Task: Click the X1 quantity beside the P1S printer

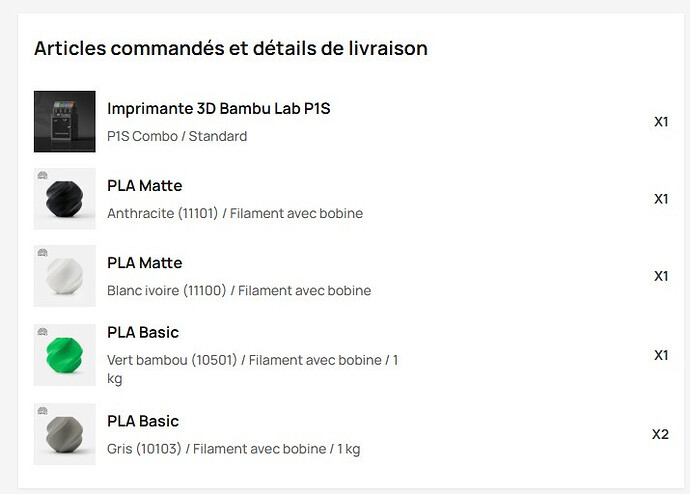Action: coord(661,122)
